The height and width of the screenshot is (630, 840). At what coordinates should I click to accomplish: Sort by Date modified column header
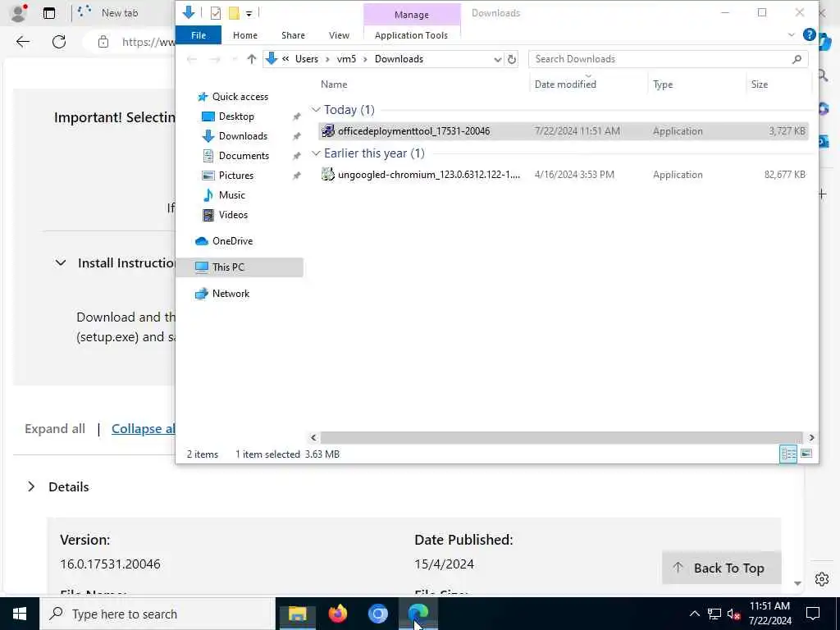[565, 84]
